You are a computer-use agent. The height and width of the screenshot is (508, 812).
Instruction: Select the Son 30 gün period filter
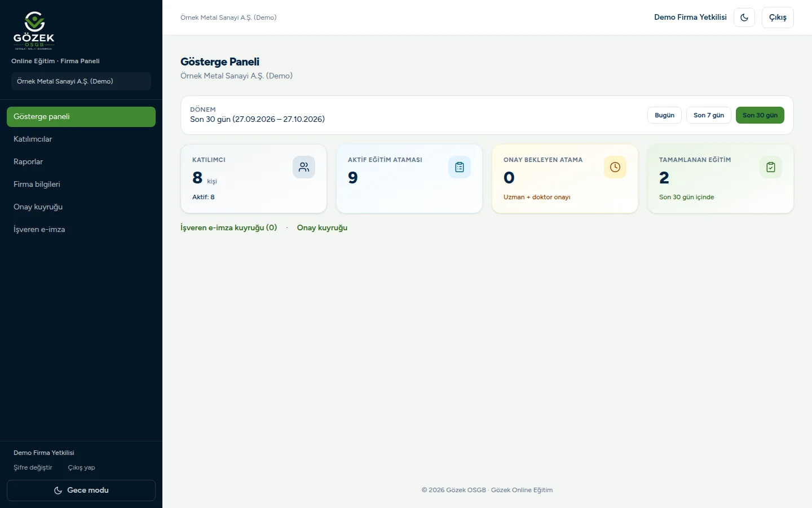coord(760,115)
